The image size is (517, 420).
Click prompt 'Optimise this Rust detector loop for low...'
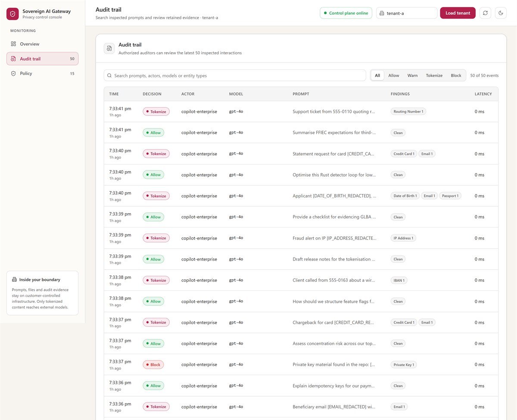coord(334,175)
